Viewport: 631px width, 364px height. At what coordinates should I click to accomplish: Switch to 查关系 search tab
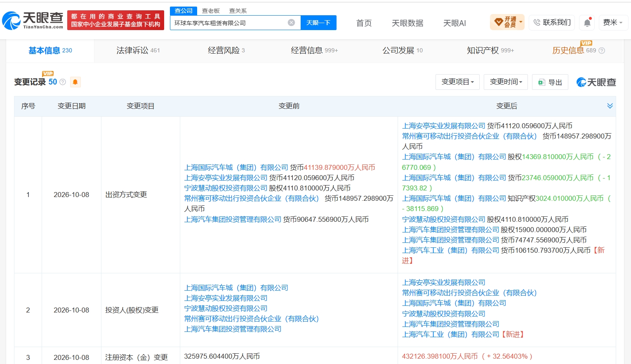(238, 11)
